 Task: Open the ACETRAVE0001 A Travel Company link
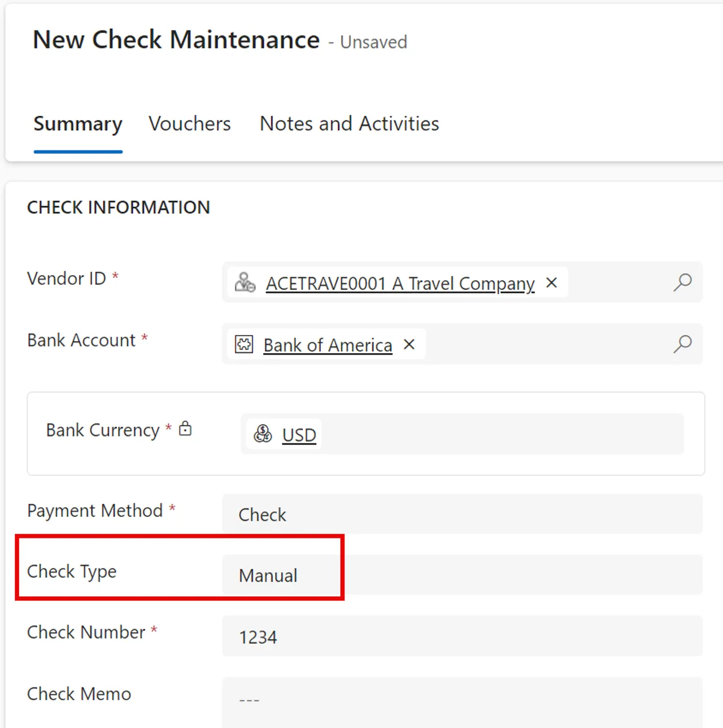[x=400, y=284]
